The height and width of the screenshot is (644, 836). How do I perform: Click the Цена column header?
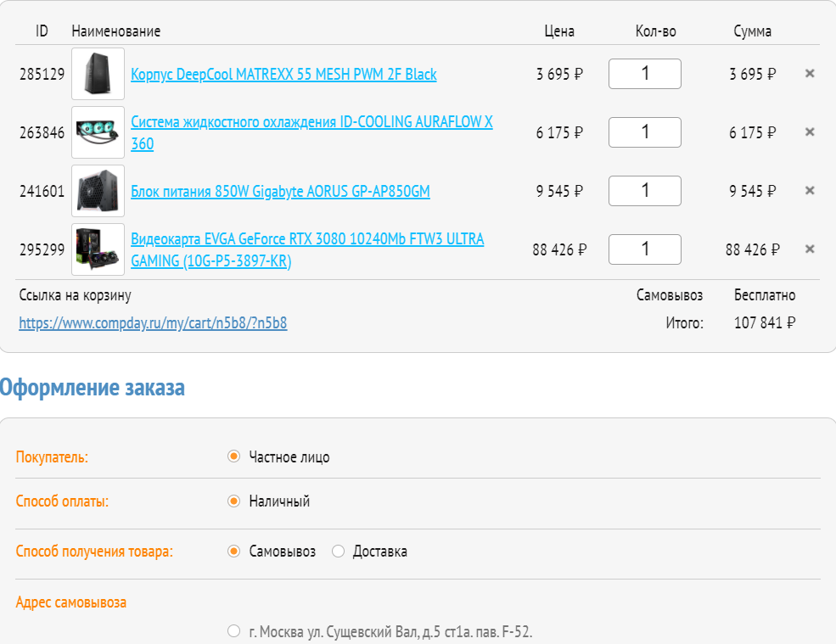559,31
